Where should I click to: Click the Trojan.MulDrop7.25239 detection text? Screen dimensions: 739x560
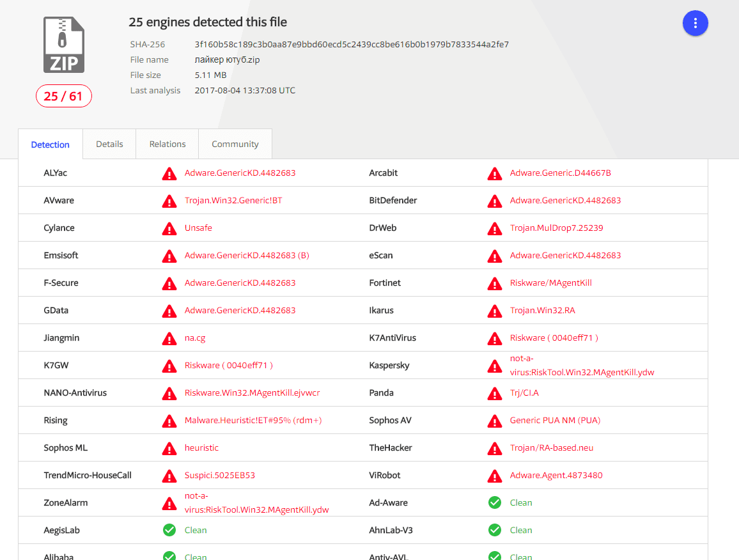click(556, 228)
